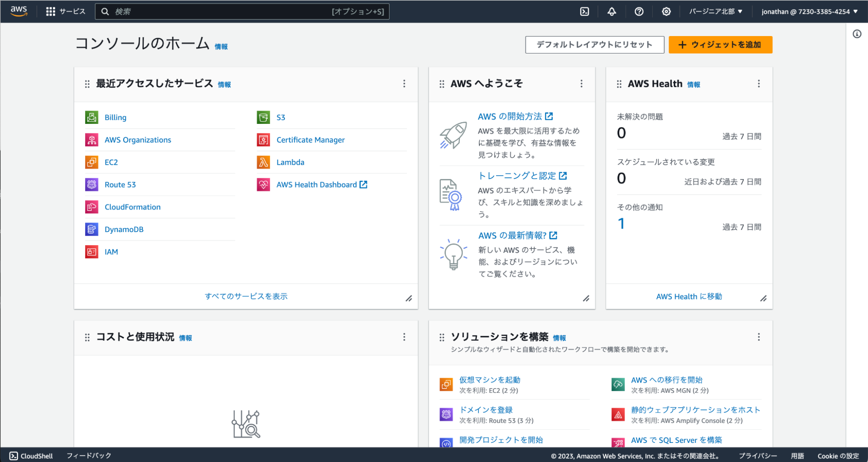868x462 pixels.
Task: Click その他の通知 count 1
Action: pos(621,223)
